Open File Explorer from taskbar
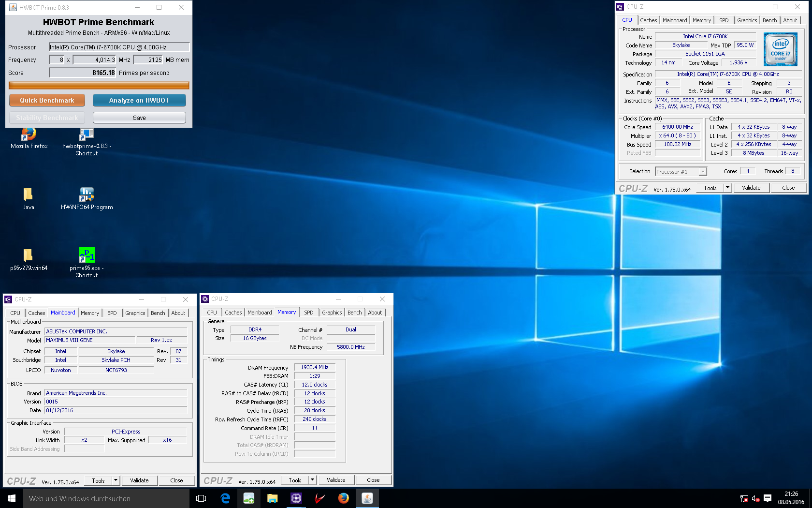812x508 pixels. (273, 498)
